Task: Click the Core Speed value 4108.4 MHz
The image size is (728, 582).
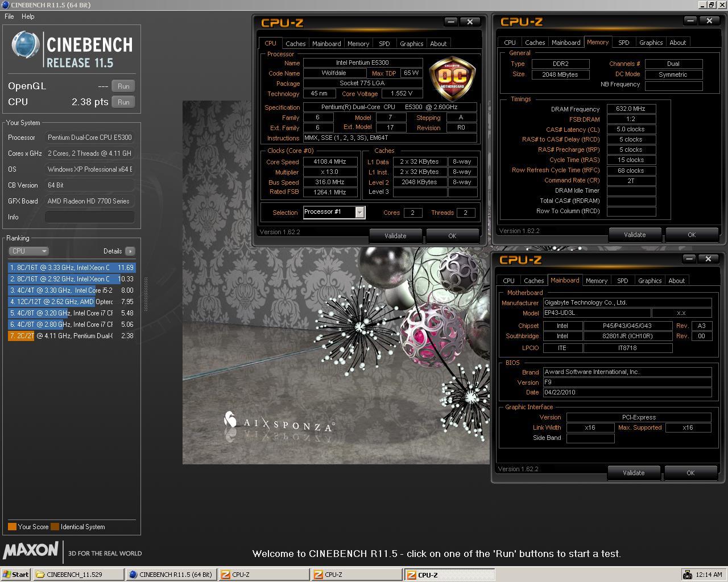Action: point(330,162)
